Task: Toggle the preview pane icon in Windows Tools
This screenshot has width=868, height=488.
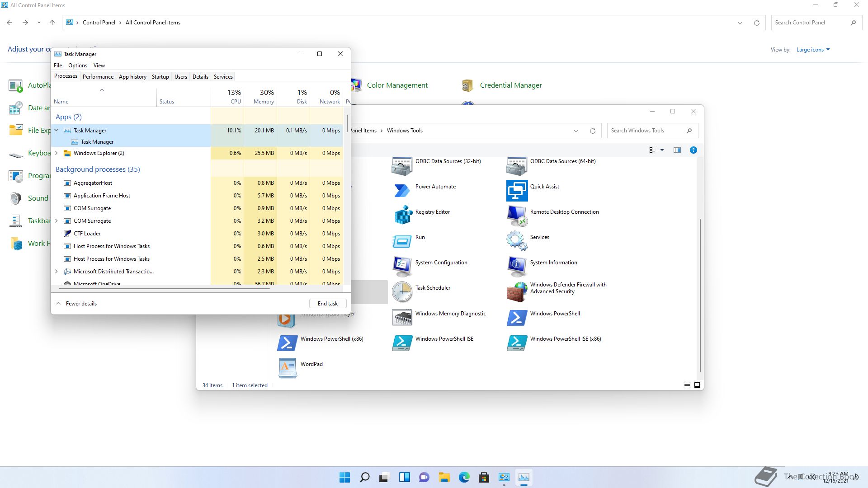Action: coord(677,150)
